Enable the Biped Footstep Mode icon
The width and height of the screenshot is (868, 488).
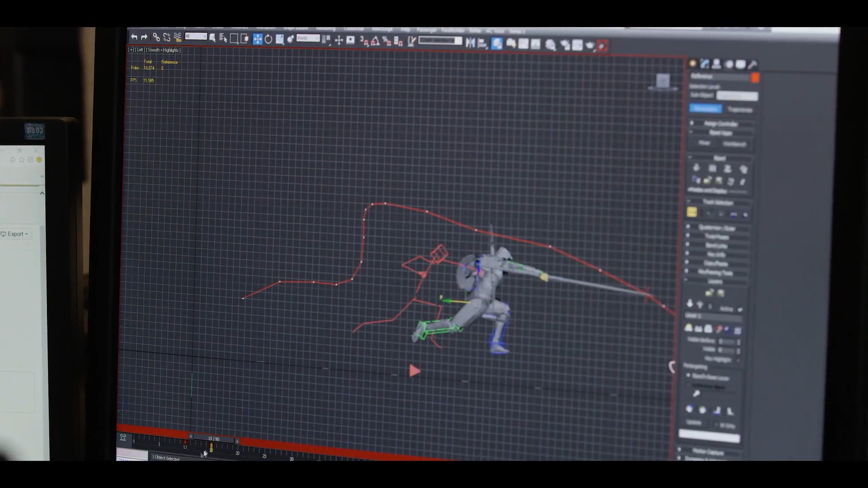[712, 169]
